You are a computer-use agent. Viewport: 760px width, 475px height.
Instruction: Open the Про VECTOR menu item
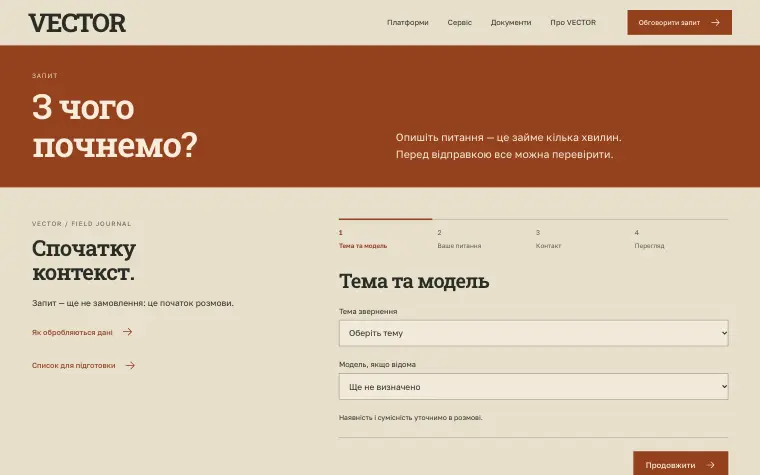click(x=573, y=23)
